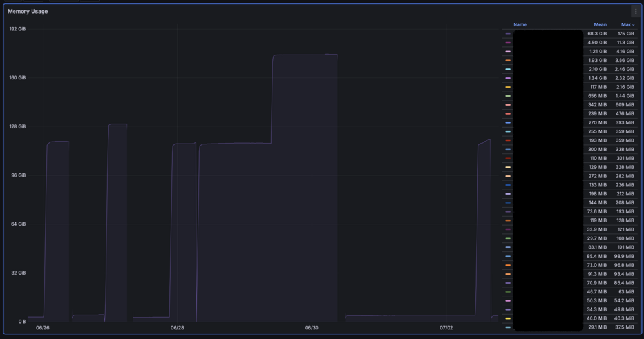
Task: Click the 192 GiB y-axis label
Action: [17, 29]
